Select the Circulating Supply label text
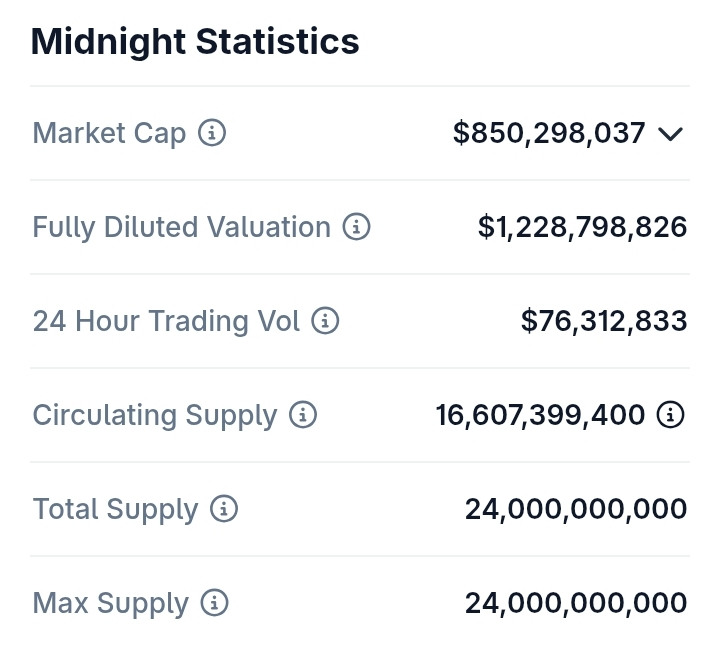720x649 pixels. pyautogui.click(x=155, y=415)
